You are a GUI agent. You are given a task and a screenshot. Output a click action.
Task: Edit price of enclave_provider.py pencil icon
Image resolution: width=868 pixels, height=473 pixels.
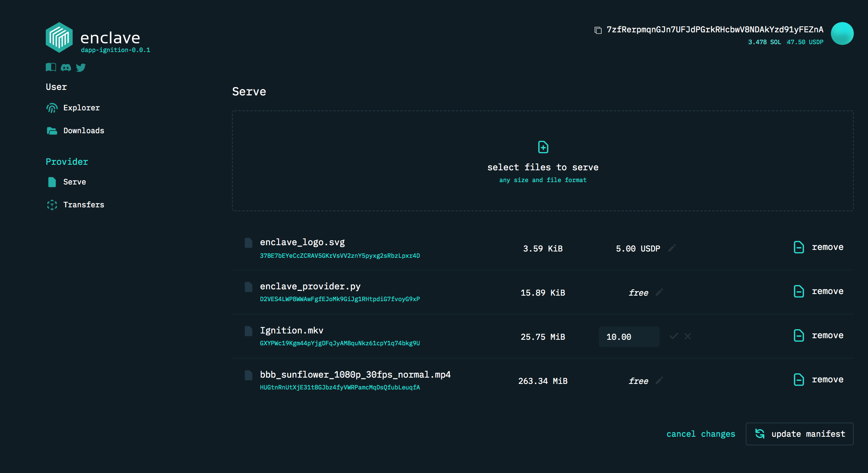tap(659, 292)
